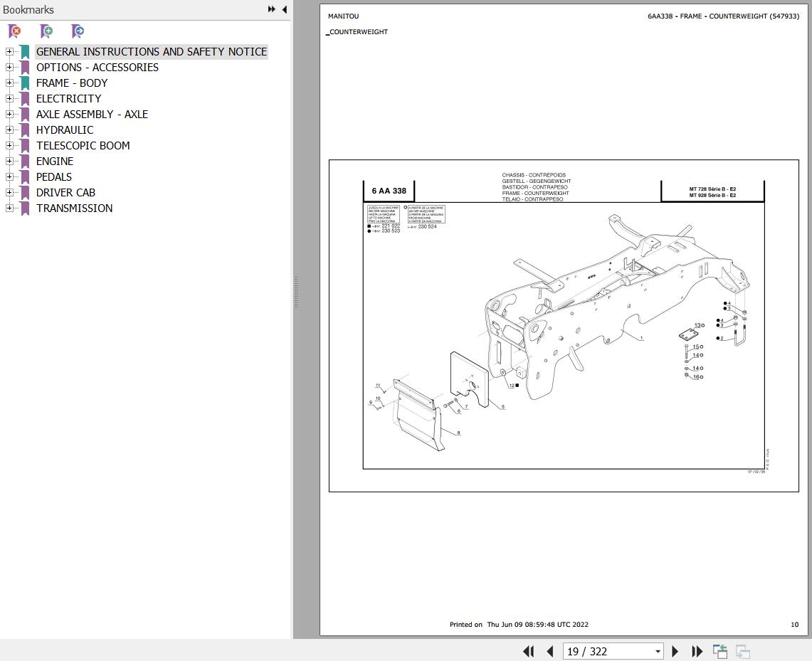The image size is (812, 661).
Task: Open the ENGINE bookmark
Action: coord(55,161)
